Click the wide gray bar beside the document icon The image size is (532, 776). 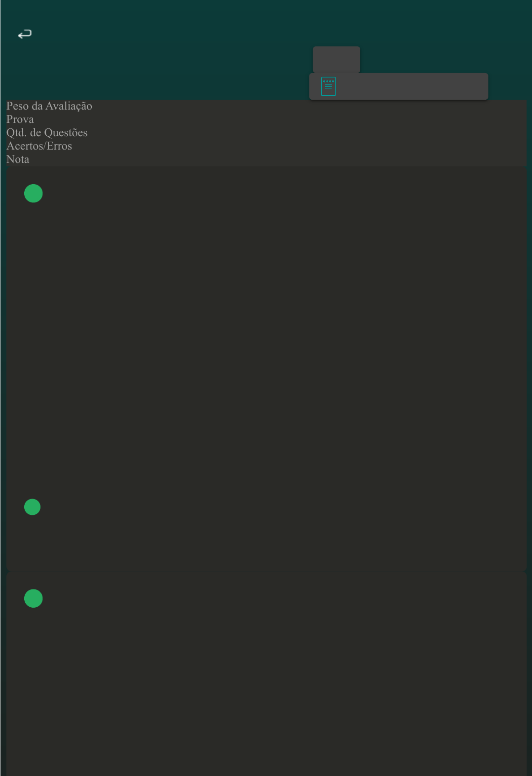[x=410, y=86]
